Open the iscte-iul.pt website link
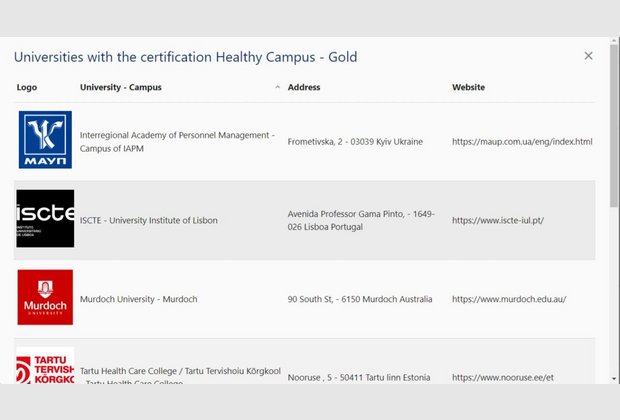This screenshot has height=420, width=620. pos(497,220)
